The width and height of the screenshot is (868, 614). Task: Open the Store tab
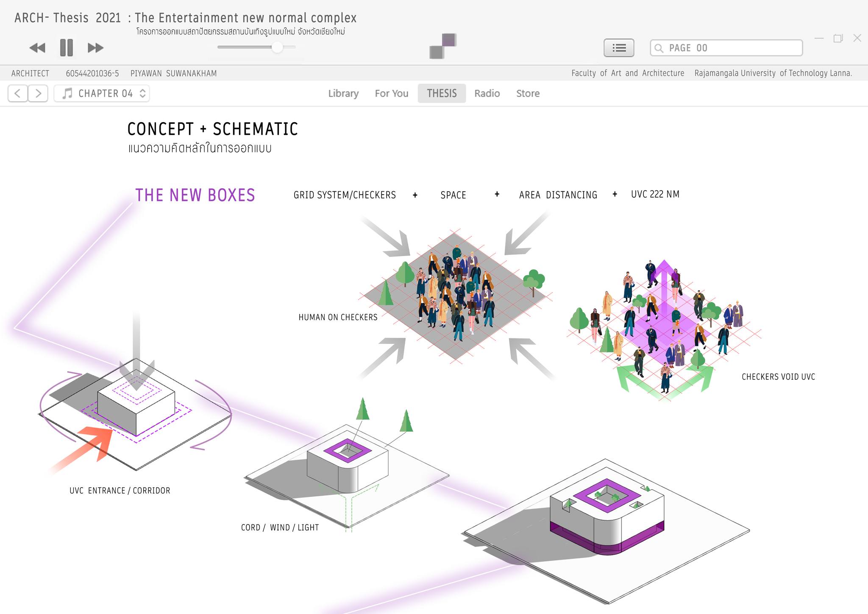[528, 93]
